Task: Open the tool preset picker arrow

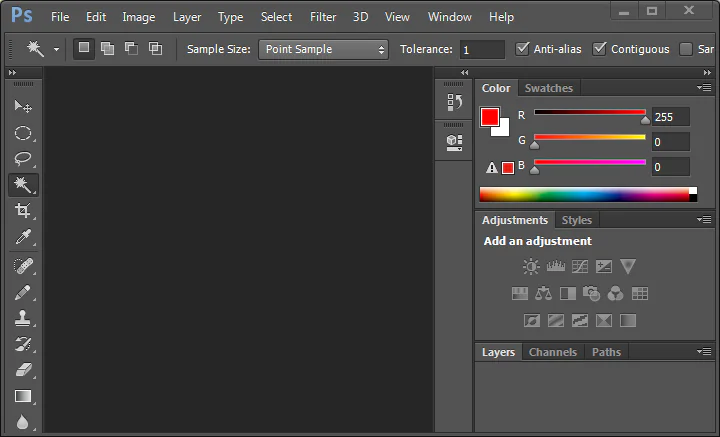Action: 56,49
